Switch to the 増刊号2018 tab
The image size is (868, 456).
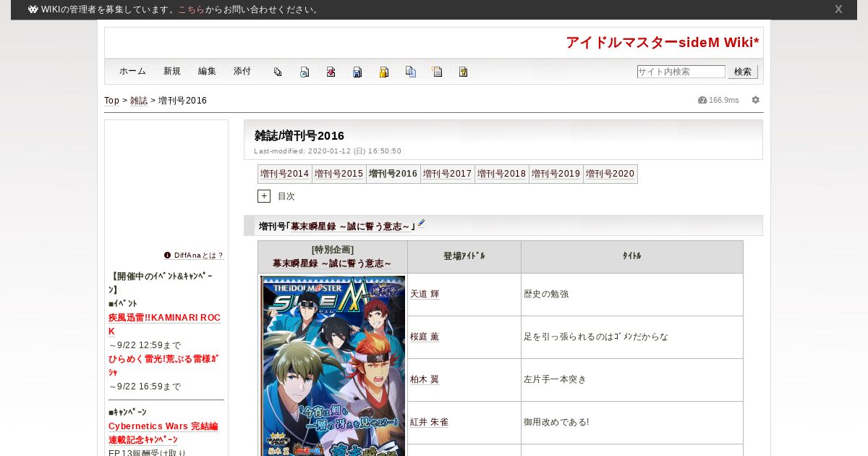pyautogui.click(x=502, y=174)
